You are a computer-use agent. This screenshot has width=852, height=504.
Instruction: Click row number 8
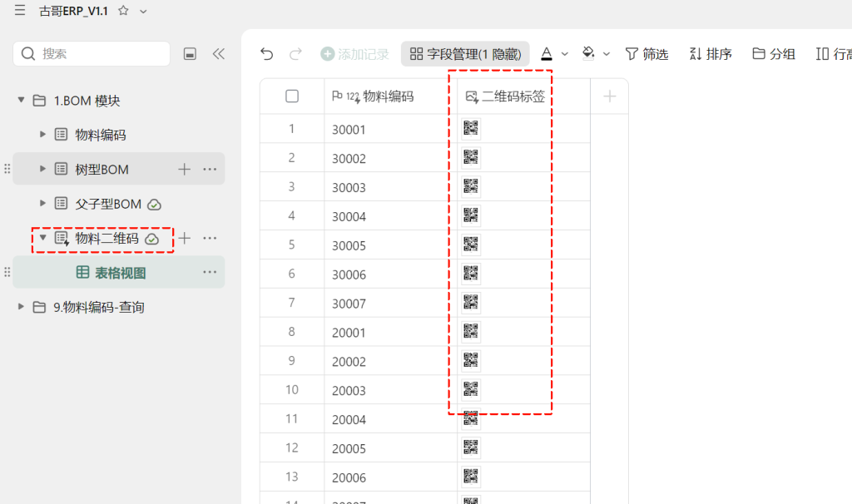(x=292, y=332)
